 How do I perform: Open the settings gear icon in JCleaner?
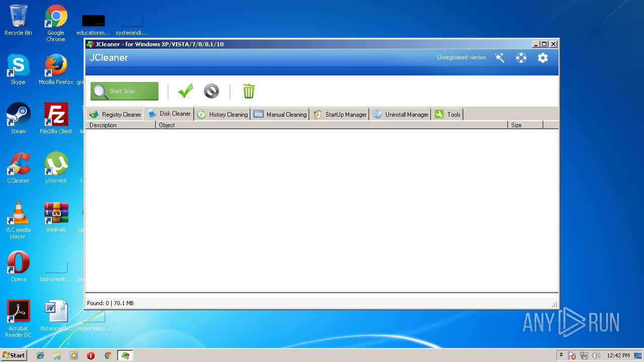pos(543,58)
